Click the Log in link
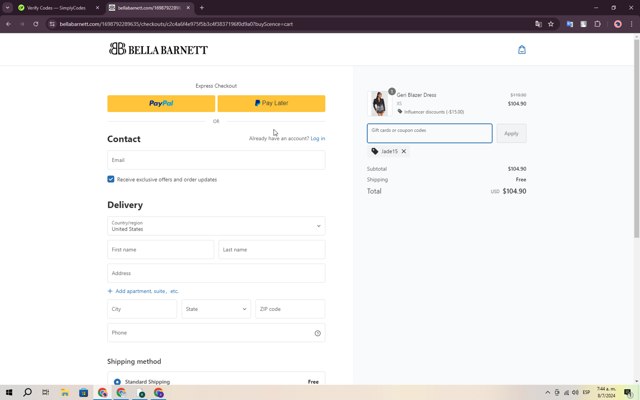Screen dimensions: 640x400 (x=318, y=138)
